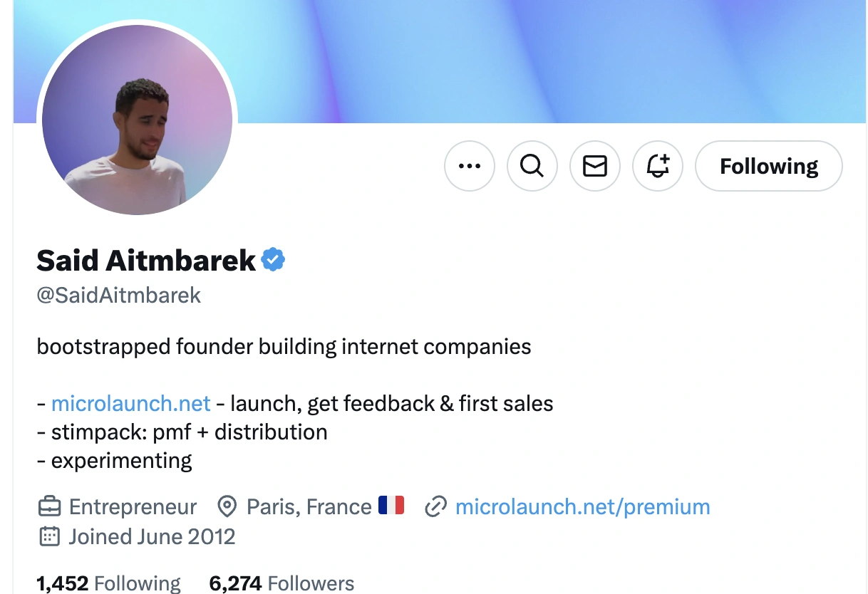Image resolution: width=868 pixels, height=594 pixels.
Task: Open the three-dot more options menu
Action: coord(469,166)
